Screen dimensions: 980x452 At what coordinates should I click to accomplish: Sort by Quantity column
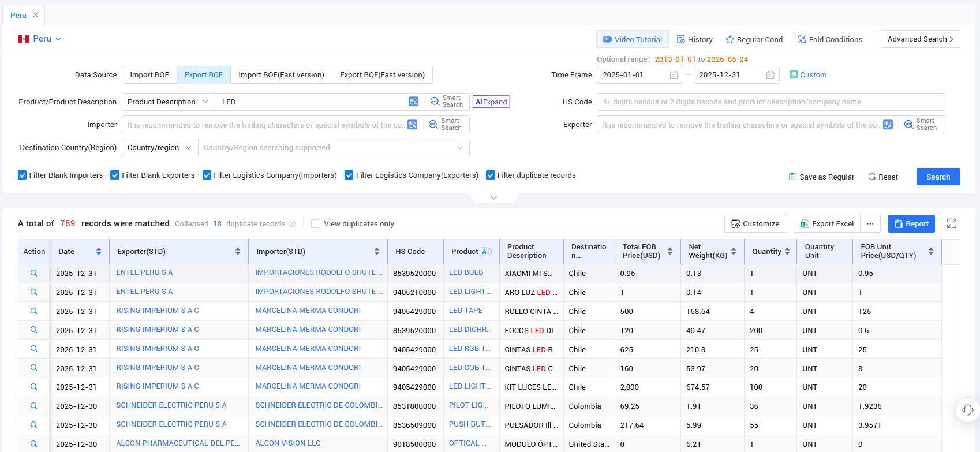coord(787,252)
